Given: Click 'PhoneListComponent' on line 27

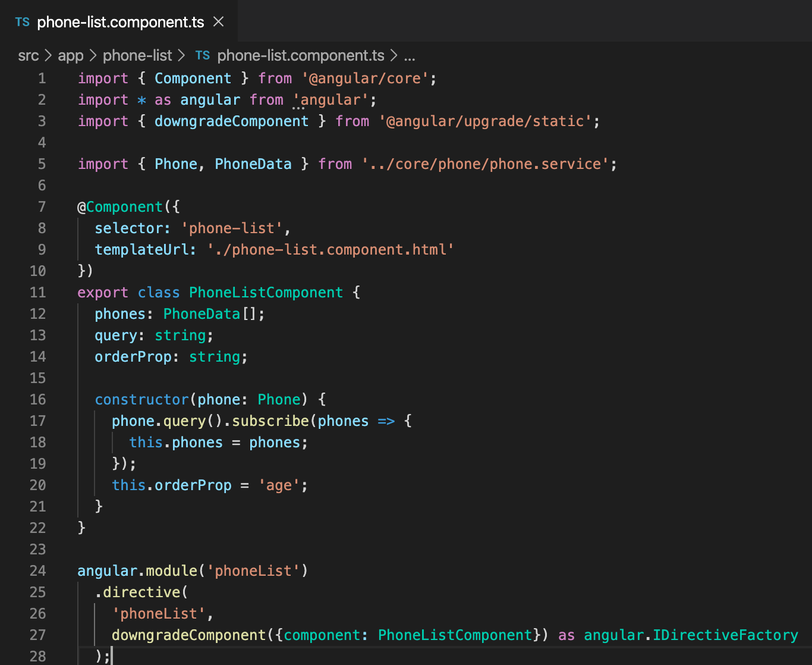Looking at the screenshot, I should point(455,635).
